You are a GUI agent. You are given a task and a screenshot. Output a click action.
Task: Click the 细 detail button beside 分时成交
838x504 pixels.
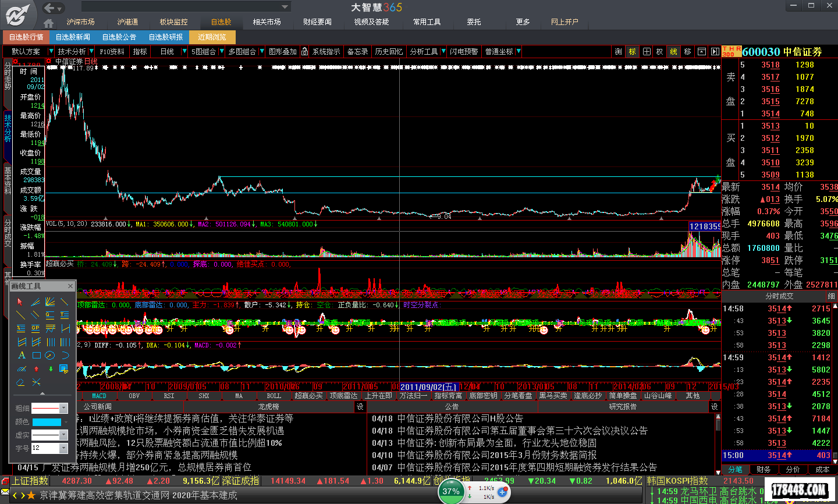click(x=831, y=296)
